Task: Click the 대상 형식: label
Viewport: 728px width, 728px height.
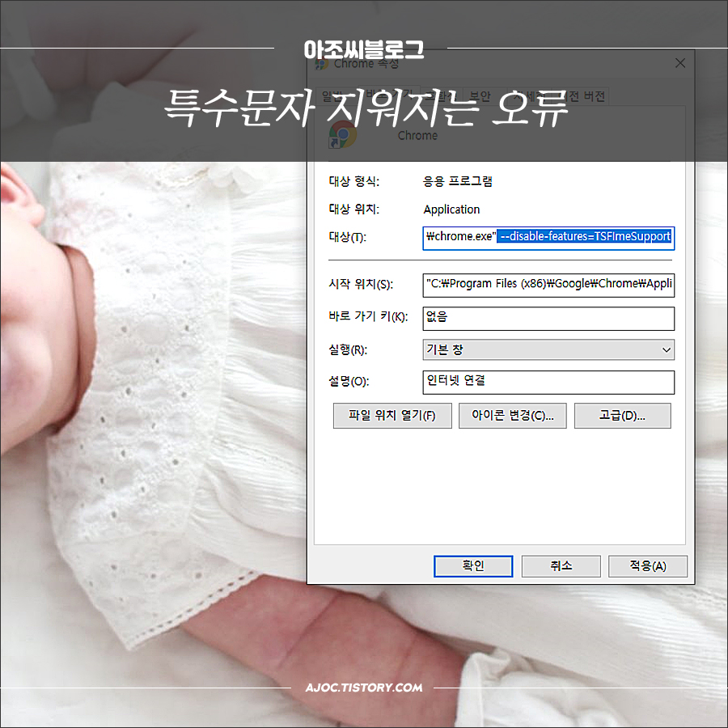Action: [353, 181]
